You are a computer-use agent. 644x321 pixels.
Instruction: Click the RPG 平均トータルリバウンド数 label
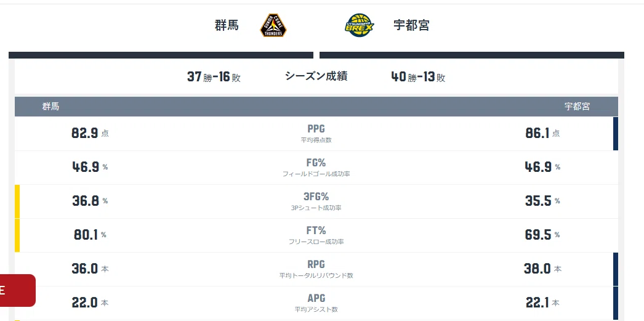(316, 269)
